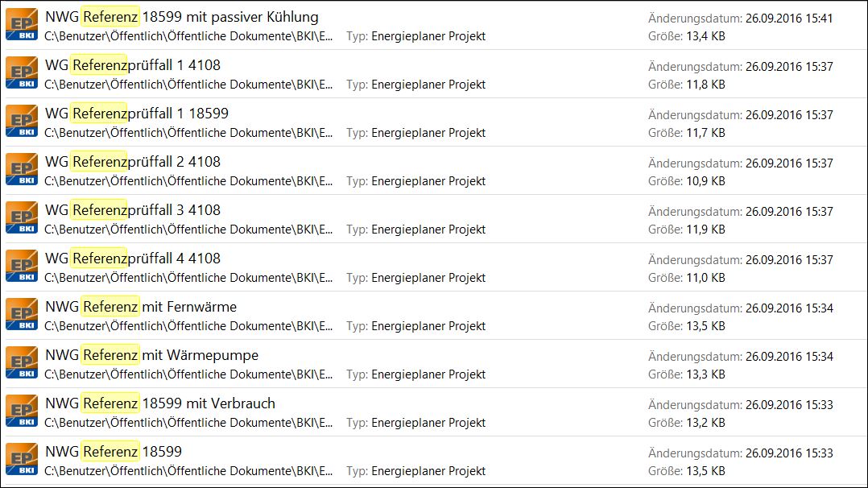Select file name NWG Referenz mit Wärmepumpe
The image size is (868, 488).
151,355
